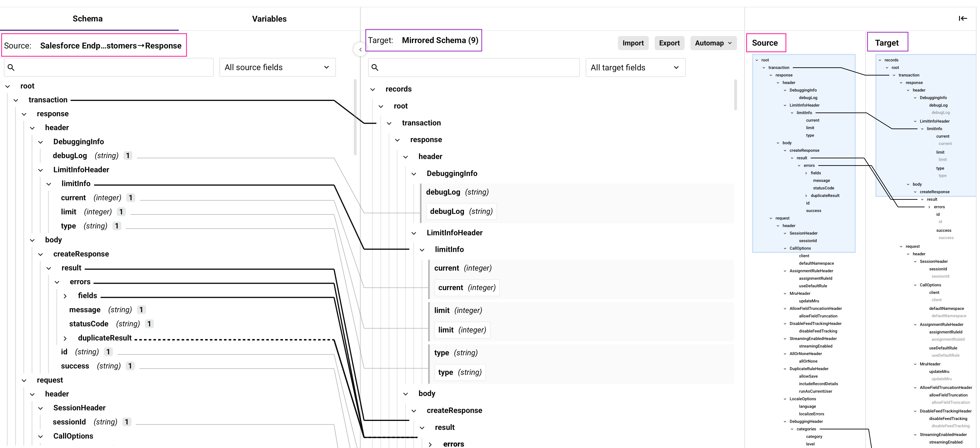Collapse the DebuggingInfo node in the target schema
The width and height of the screenshot is (980, 448).
[414, 173]
